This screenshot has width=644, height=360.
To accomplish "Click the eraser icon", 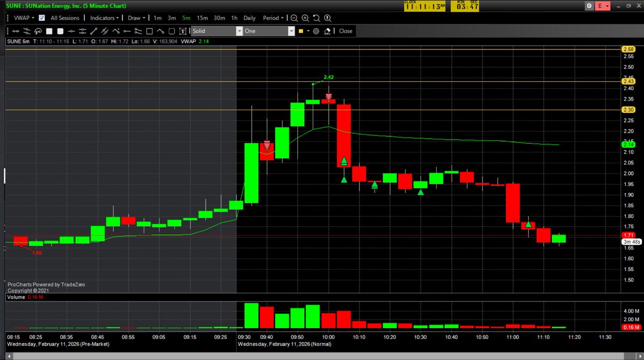I will click(x=327, y=31).
